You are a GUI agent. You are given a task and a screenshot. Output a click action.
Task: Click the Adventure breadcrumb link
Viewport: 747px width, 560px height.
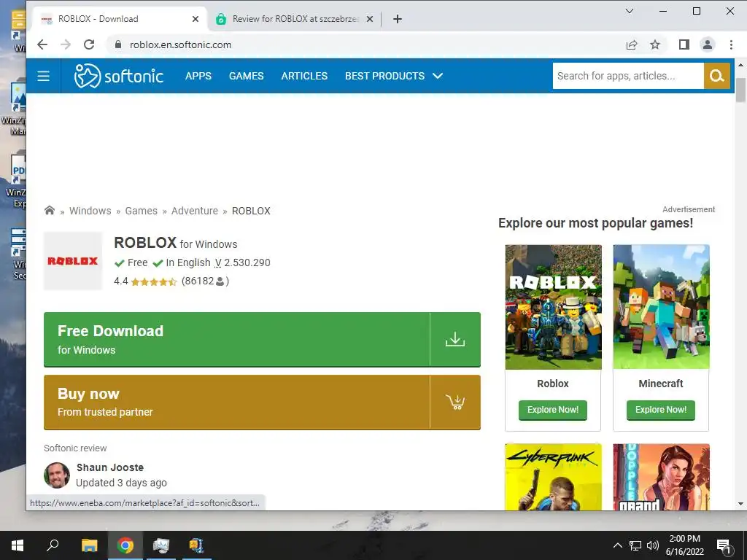(194, 211)
